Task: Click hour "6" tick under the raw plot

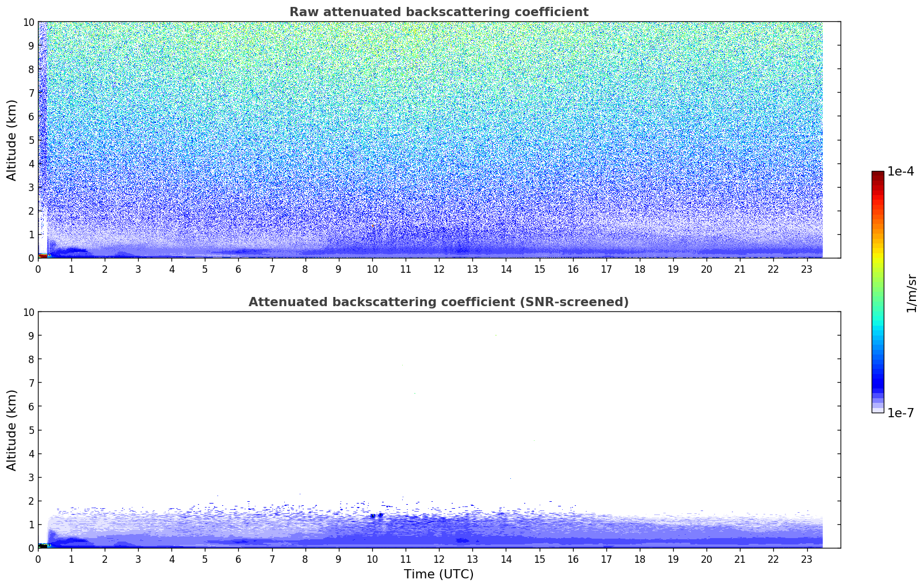Action: click(x=239, y=268)
